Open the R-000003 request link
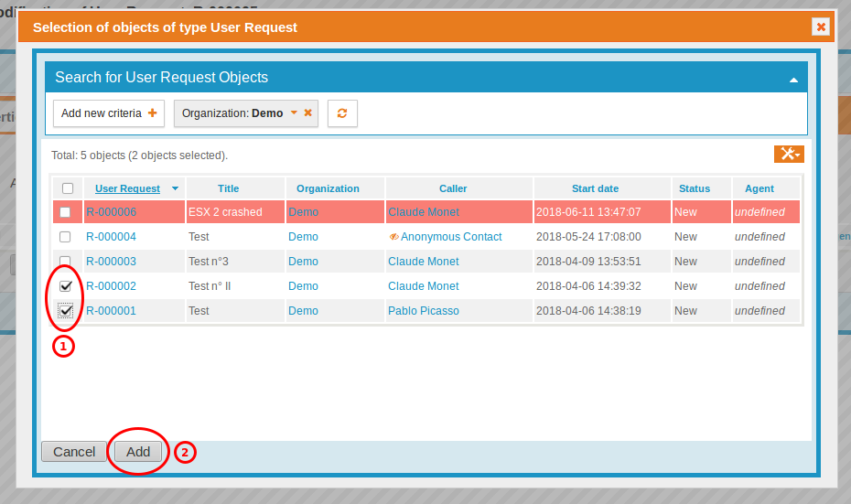The image size is (851, 504). [111, 262]
